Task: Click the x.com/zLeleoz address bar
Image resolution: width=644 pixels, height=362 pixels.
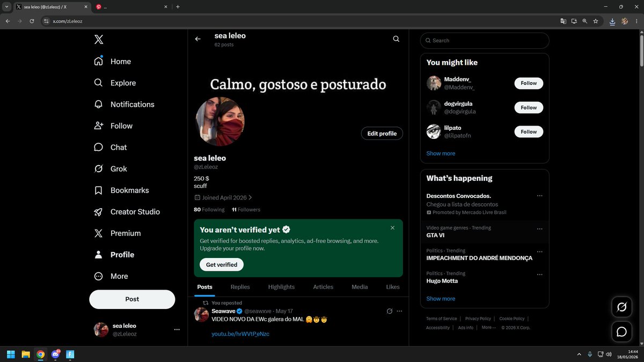Action: click(x=301, y=21)
